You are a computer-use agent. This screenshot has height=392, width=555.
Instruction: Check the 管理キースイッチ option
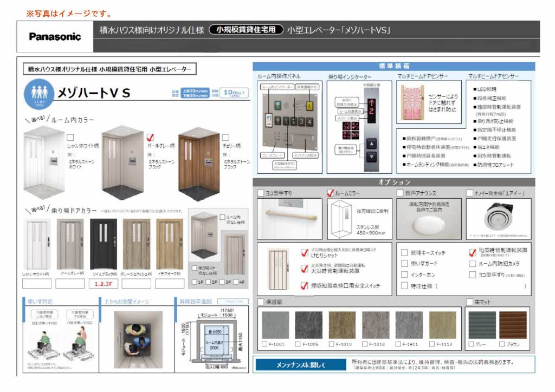tap(404, 252)
